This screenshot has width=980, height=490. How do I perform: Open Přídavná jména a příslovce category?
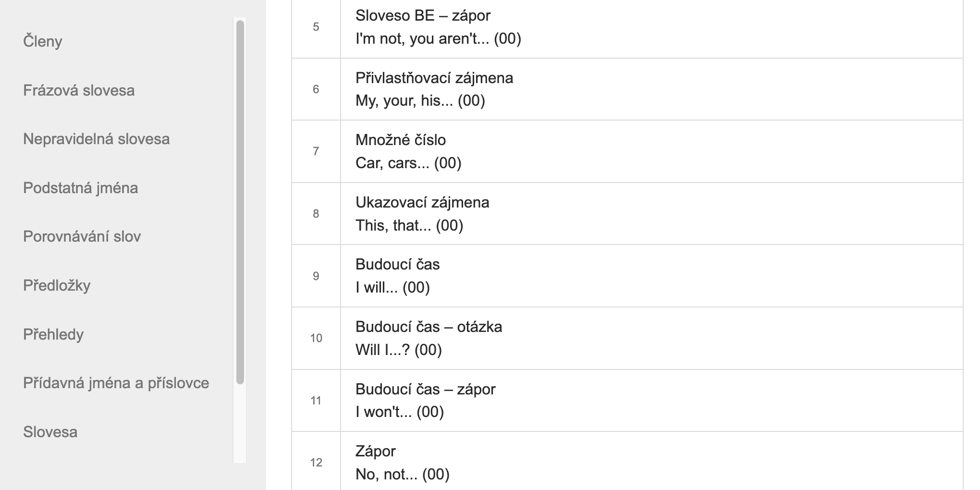click(116, 383)
